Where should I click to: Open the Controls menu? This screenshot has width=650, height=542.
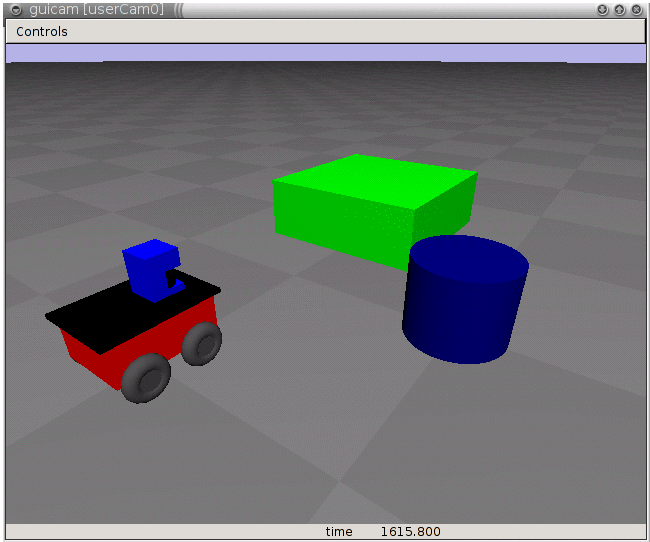42,31
